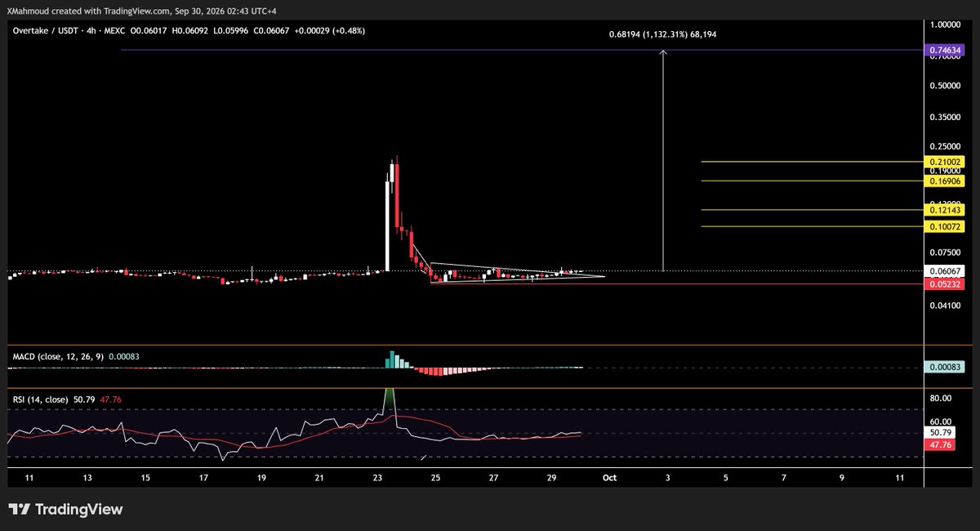Select the yellow 0.21002 price label
Image resolution: width=980 pixels, height=531 pixels.
coord(943,162)
